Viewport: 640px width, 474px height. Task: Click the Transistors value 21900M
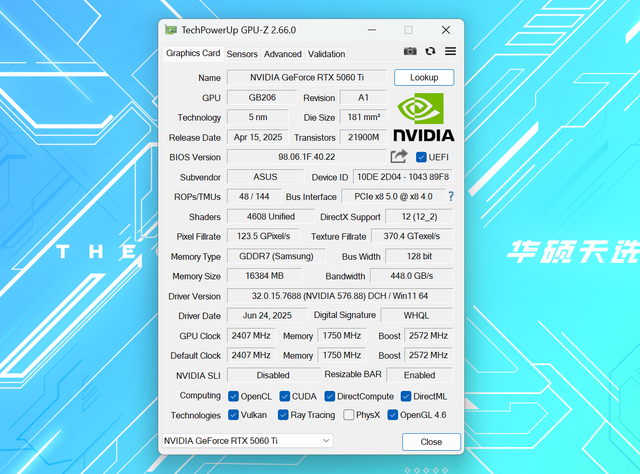tap(363, 137)
